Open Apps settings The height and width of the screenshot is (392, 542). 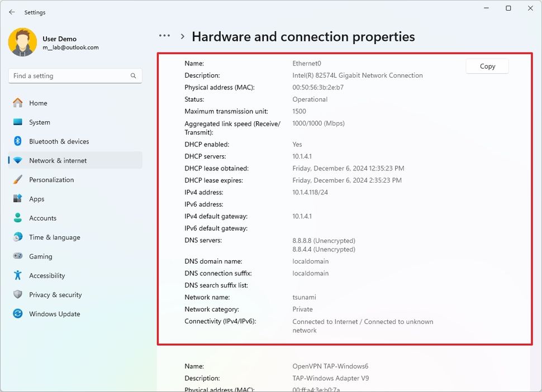pyautogui.click(x=36, y=199)
